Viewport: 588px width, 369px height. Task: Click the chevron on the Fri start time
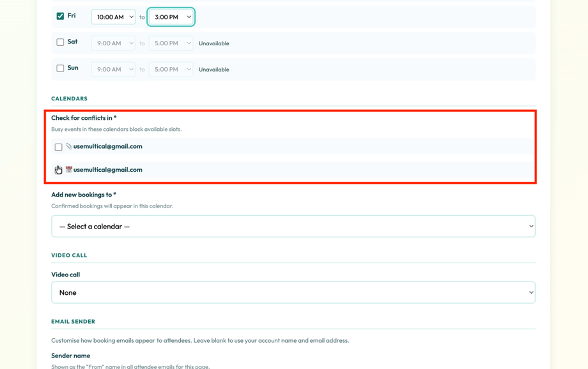(132, 17)
